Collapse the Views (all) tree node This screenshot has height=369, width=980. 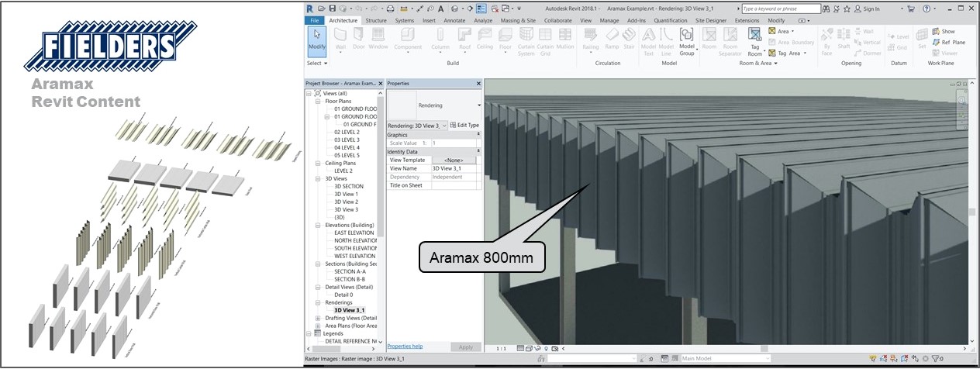coord(309,93)
